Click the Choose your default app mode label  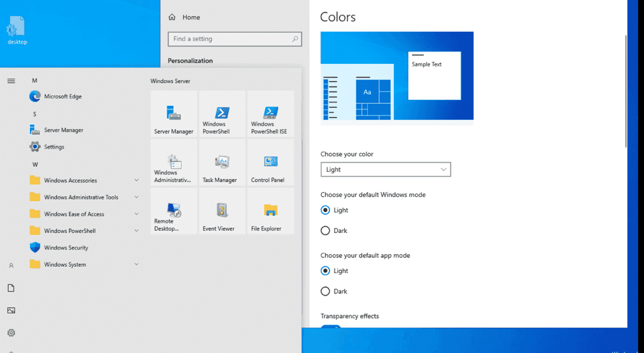click(365, 255)
